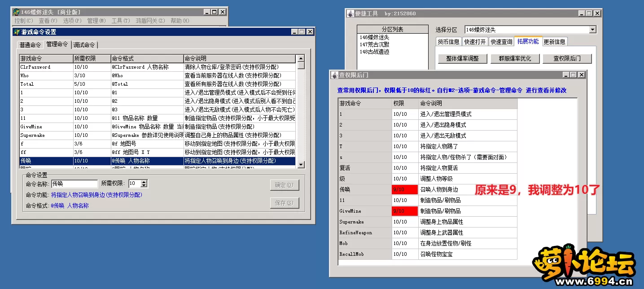Click the 权限 column header in 查权限后门
Image resolution: width=644 pixels, height=289 pixels.
click(405, 103)
